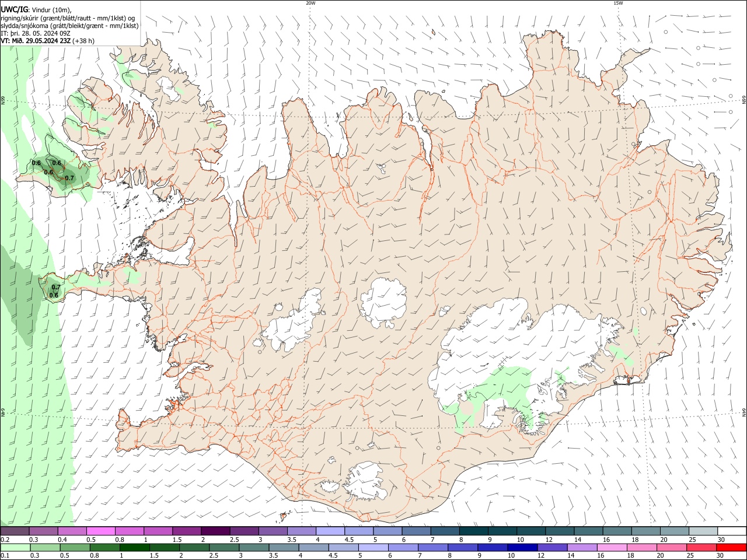Image resolution: width=747 pixels, height=560 pixels.
Task: Click the 'IT: þri. 28. 05. 2024 09Z' line
Action: pyautogui.click(x=36, y=33)
